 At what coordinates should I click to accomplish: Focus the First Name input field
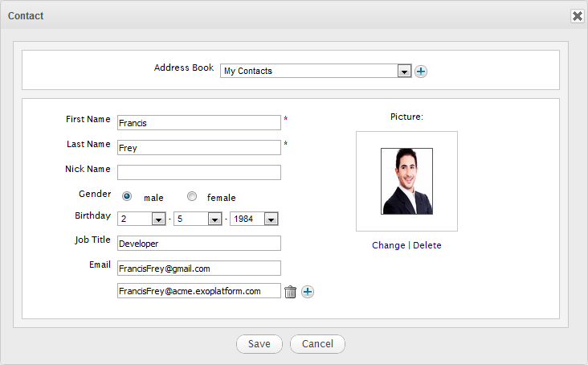[x=198, y=123]
